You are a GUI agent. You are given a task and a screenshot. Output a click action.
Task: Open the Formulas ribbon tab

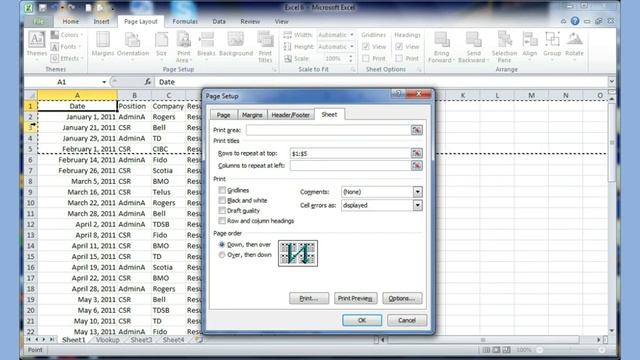[x=185, y=21]
